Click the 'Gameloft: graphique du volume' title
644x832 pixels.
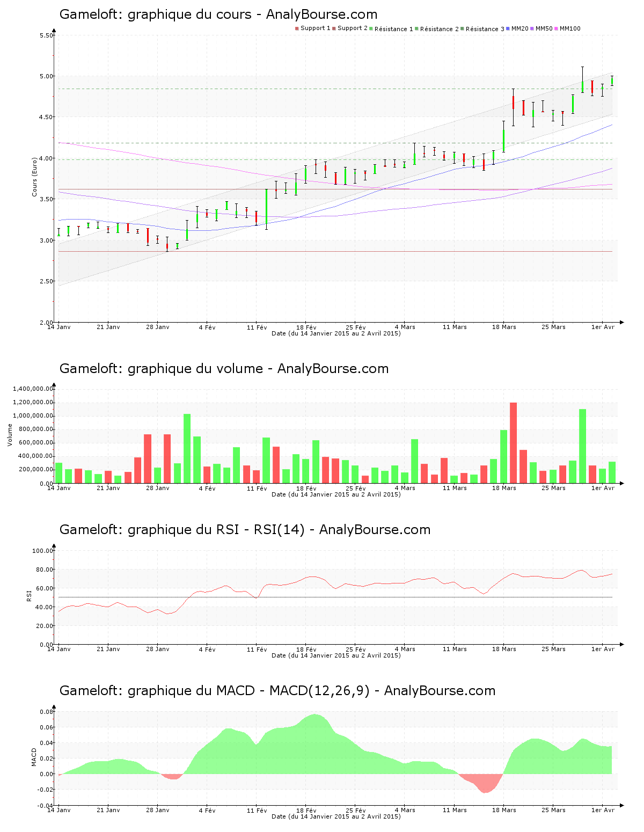(224, 369)
